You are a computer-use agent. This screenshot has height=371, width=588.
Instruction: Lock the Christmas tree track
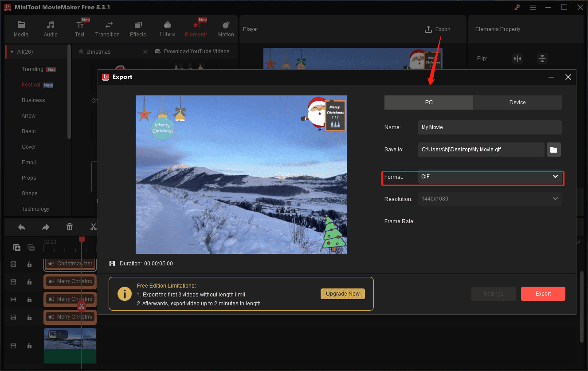pyautogui.click(x=29, y=264)
